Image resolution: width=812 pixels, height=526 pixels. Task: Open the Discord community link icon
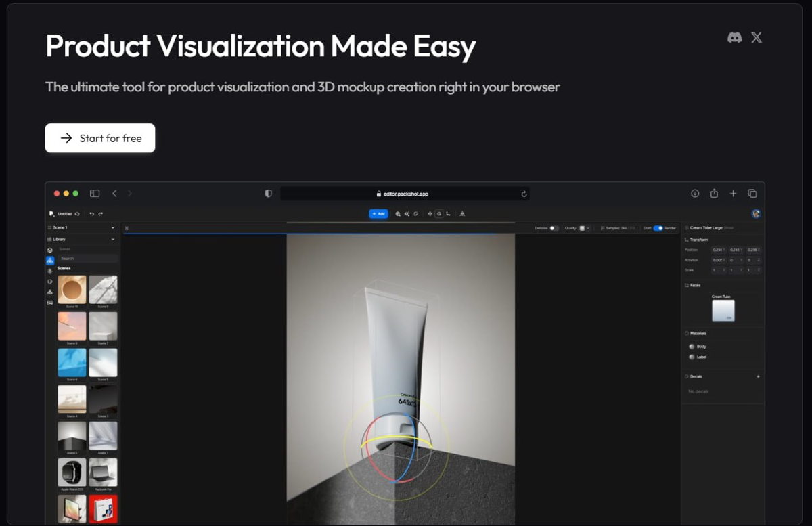pyautogui.click(x=734, y=38)
